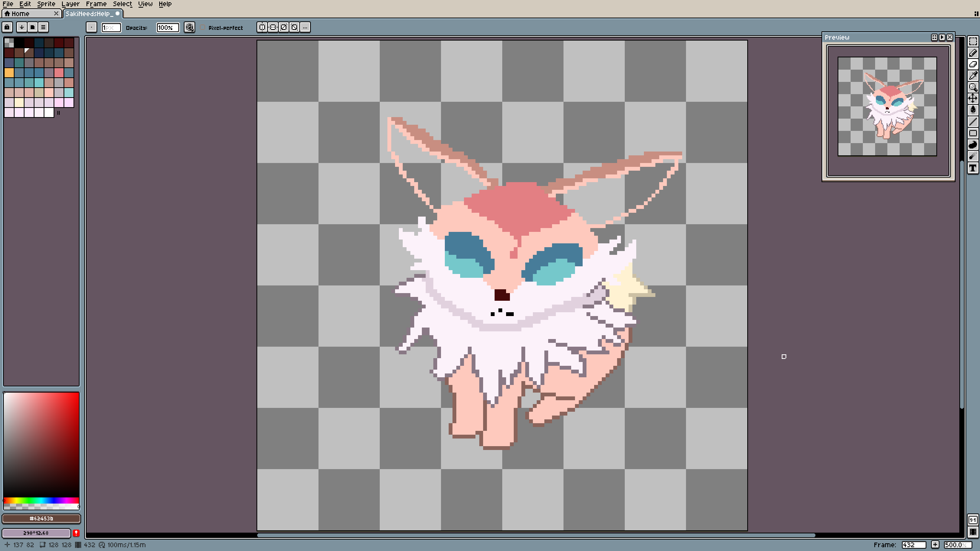This screenshot has height=551, width=980.
Task: Open the Select menu
Action: point(122,4)
